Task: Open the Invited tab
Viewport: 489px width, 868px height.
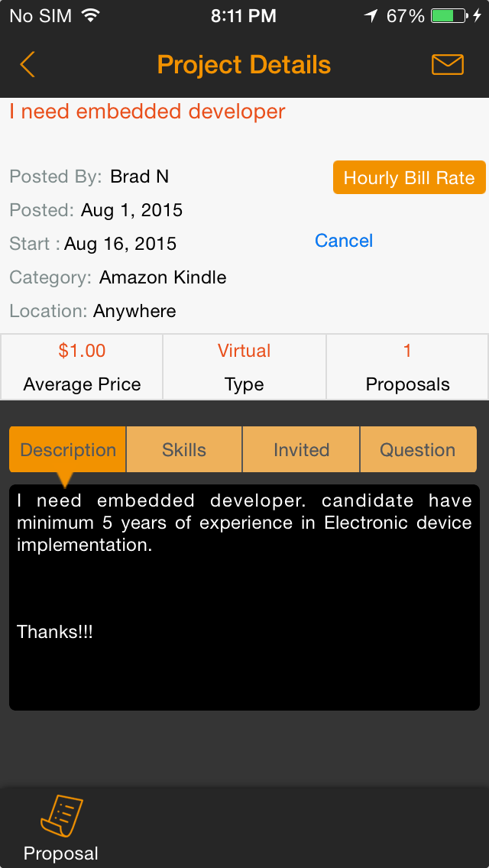Action: point(300,449)
